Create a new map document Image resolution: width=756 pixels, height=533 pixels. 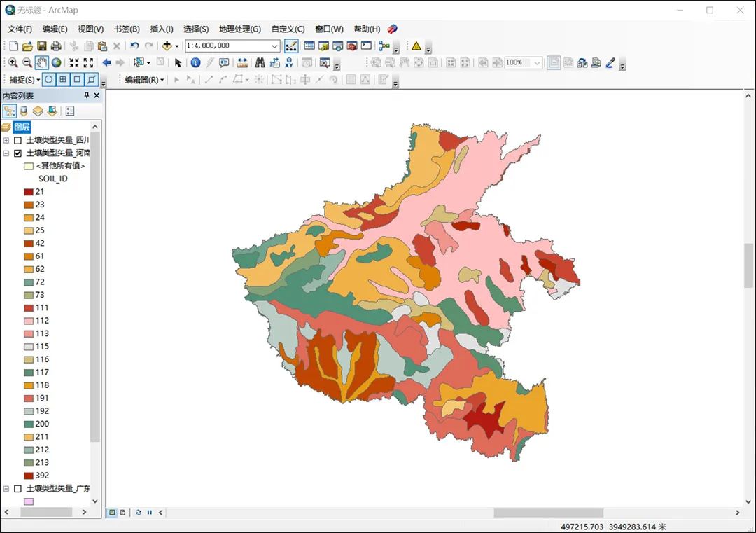click(x=13, y=46)
